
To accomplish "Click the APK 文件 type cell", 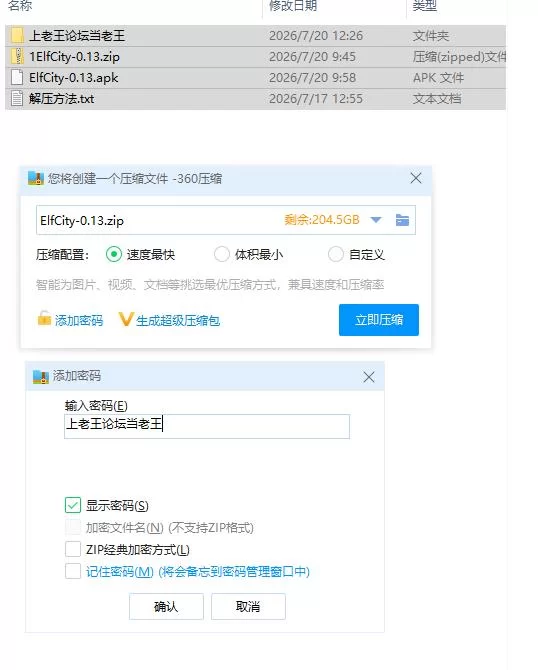I will tap(438, 78).
